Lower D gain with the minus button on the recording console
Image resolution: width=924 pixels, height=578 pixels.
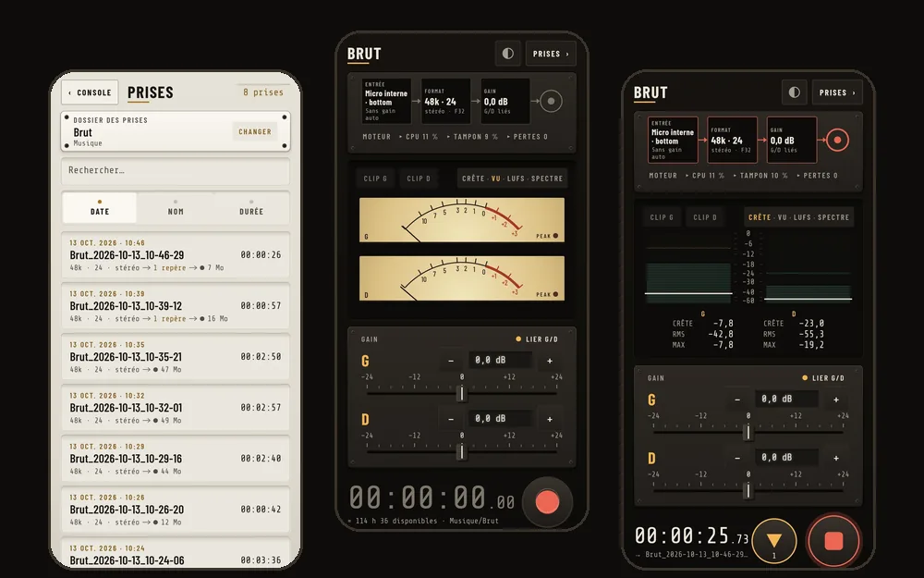(x=737, y=458)
